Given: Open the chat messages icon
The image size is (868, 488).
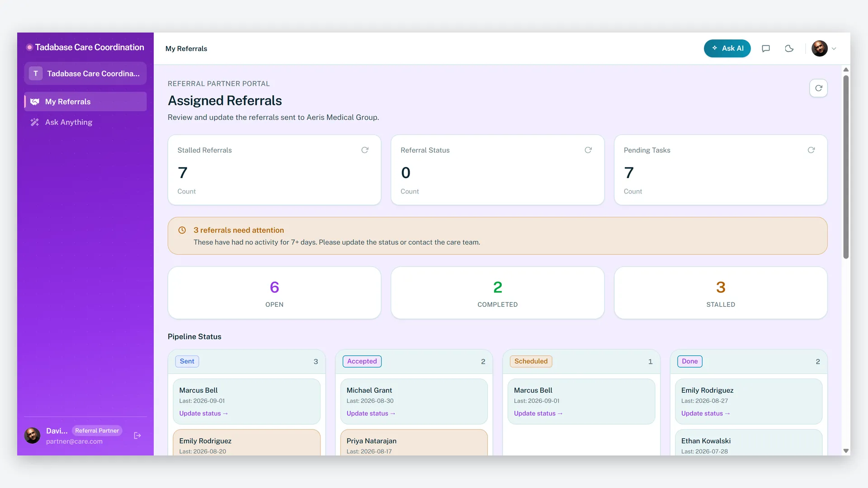Looking at the screenshot, I should point(766,48).
